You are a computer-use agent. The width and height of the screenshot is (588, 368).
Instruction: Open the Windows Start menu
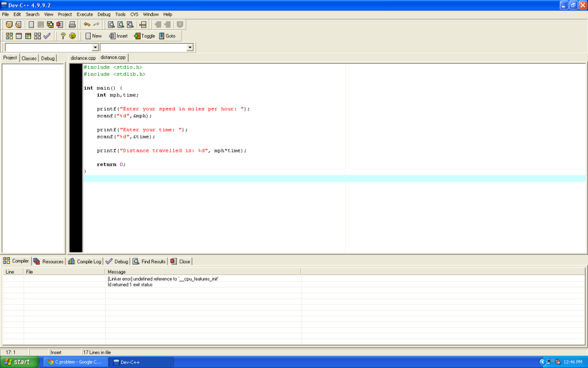20,362
